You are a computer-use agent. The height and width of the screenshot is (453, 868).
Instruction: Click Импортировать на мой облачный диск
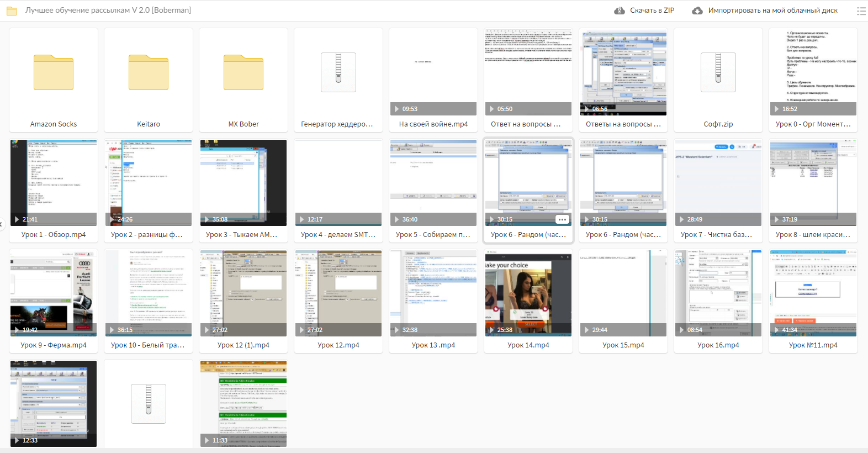tap(772, 10)
